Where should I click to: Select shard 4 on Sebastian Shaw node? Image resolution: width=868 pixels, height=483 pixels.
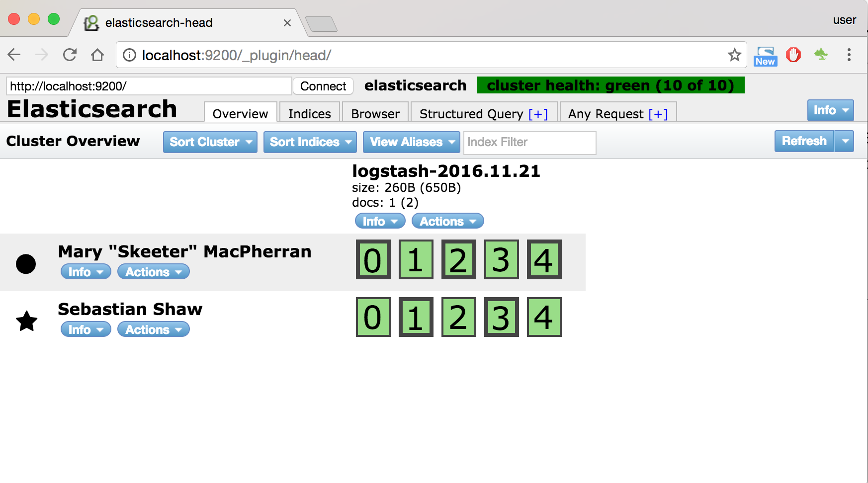pos(544,317)
